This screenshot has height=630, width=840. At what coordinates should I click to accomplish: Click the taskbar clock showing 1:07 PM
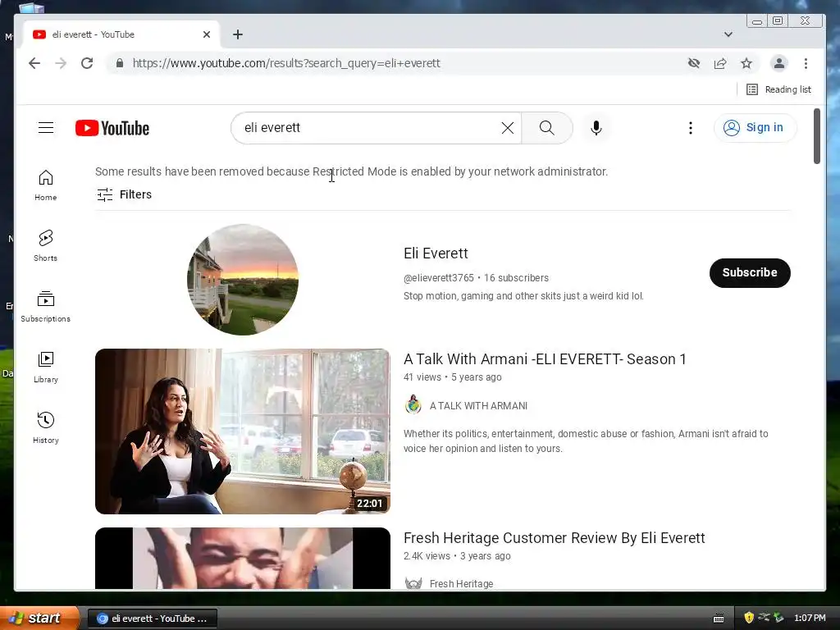click(x=810, y=618)
